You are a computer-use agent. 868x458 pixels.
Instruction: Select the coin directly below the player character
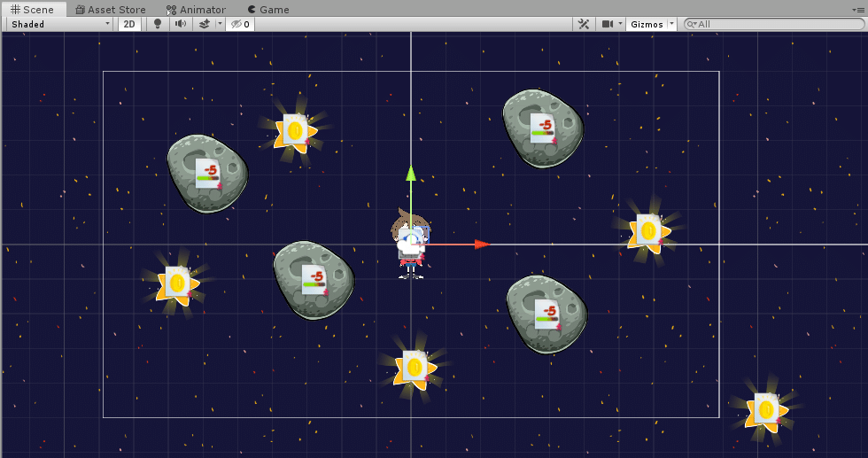(x=415, y=367)
